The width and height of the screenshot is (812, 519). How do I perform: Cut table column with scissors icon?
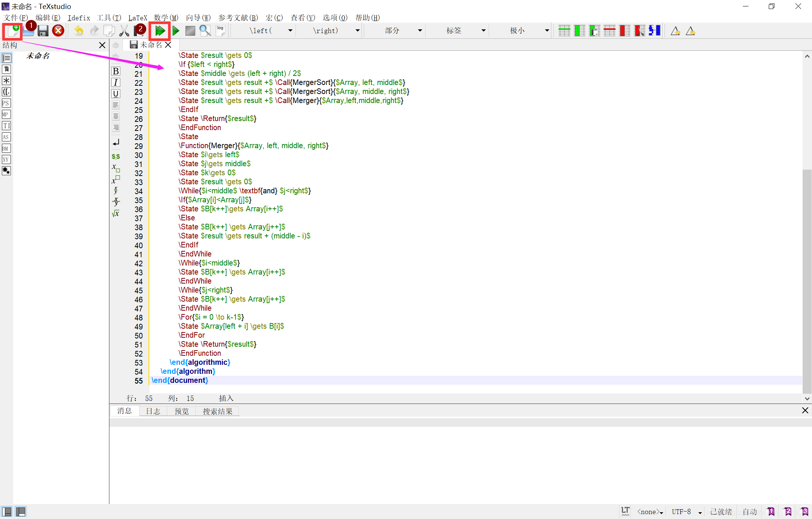pos(639,31)
